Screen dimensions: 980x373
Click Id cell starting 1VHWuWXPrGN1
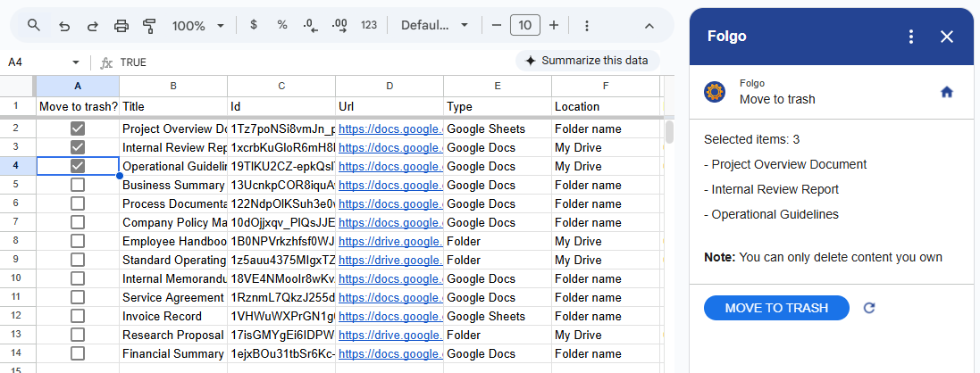click(x=281, y=316)
